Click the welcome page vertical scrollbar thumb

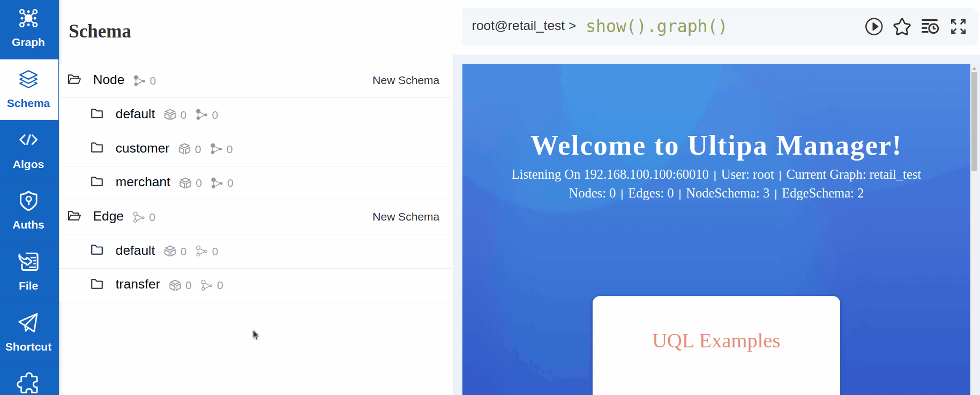[x=974, y=121]
